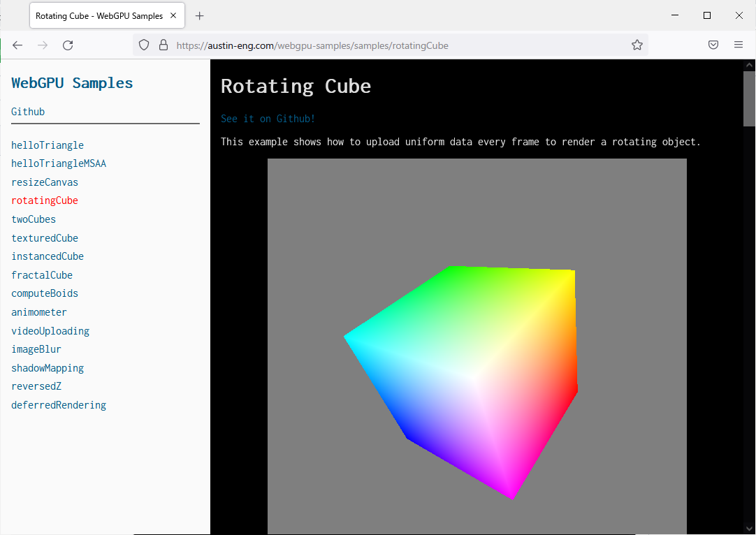Save page to Pocket
756x535 pixels.
(x=713, y=44)
